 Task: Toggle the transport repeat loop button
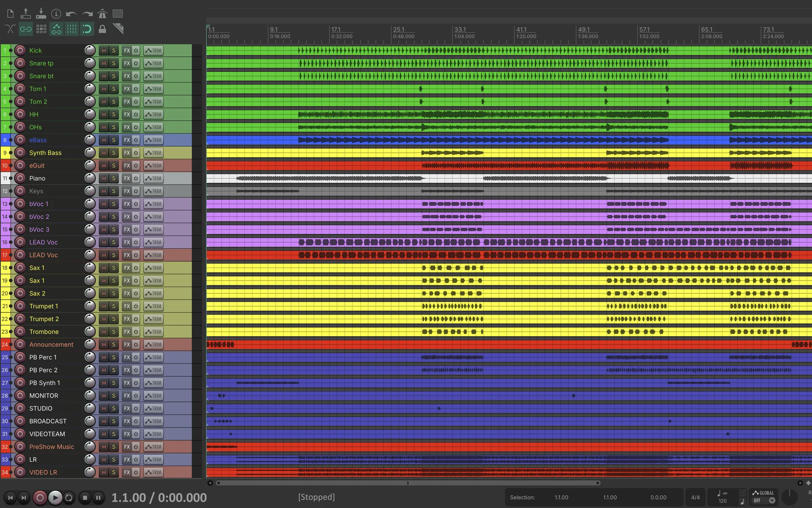(69, 498)
